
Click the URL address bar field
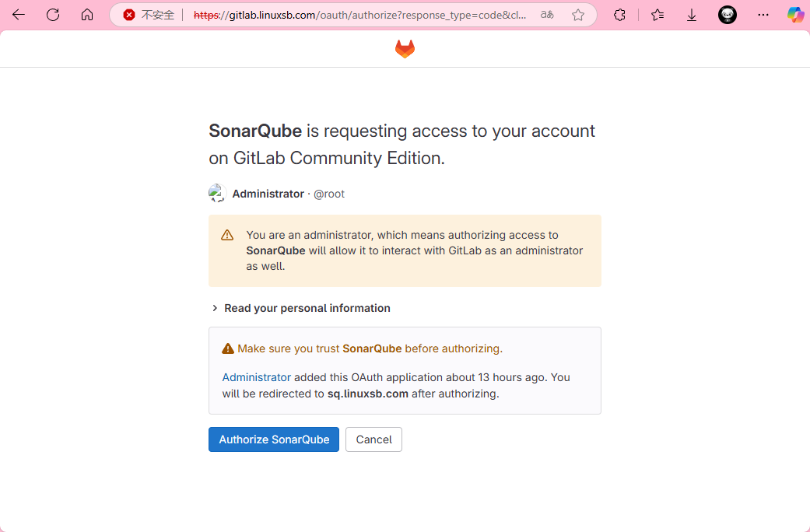pos(359,15)
